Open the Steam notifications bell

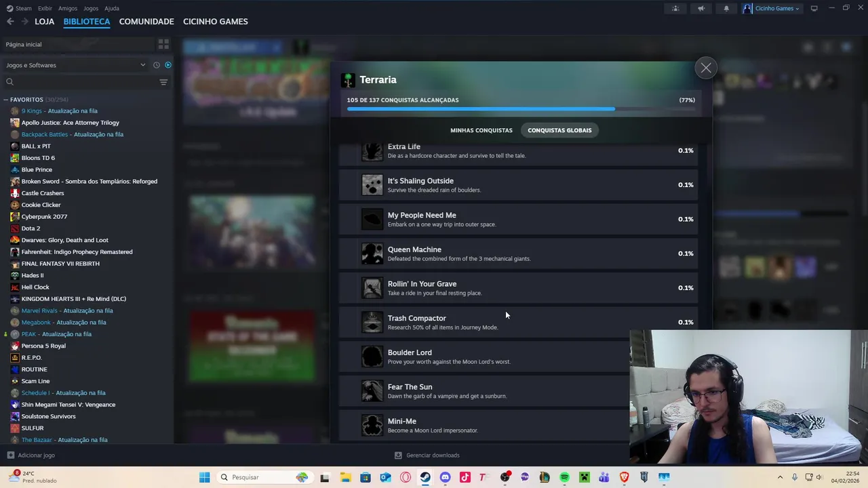[x=726, y=8]
